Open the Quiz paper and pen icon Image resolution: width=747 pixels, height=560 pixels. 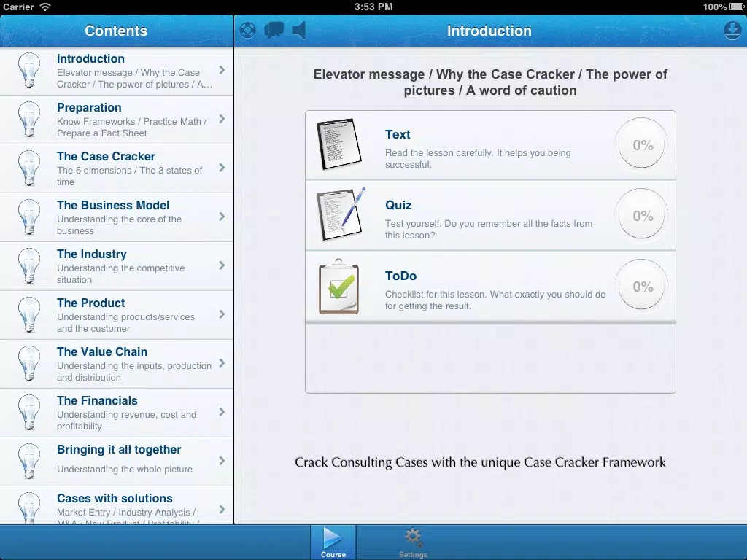click(340, 214)
